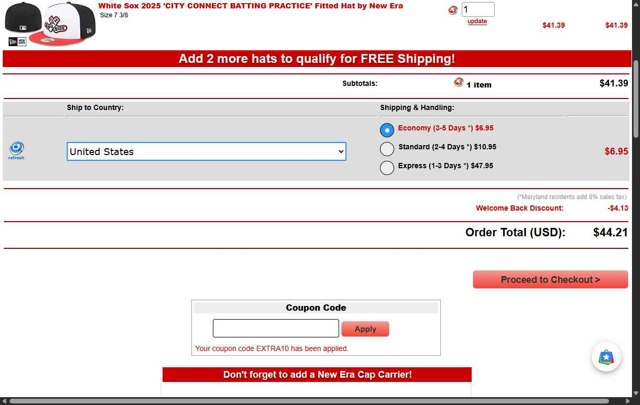Click the White Sox hat product thumbnail

pos(50,24)
